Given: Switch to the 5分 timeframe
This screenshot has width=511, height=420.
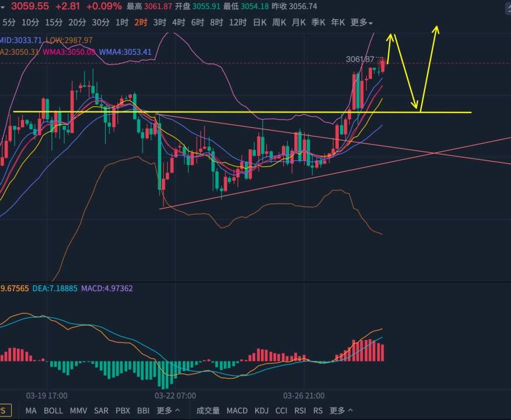Looking at the screenshot, I should (x=9, y=22).
